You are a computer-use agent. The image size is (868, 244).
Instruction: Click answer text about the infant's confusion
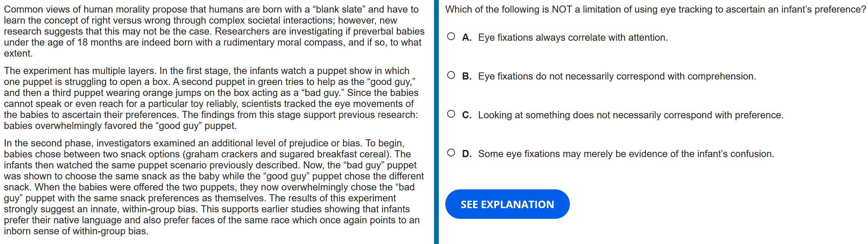click(626, 154)
